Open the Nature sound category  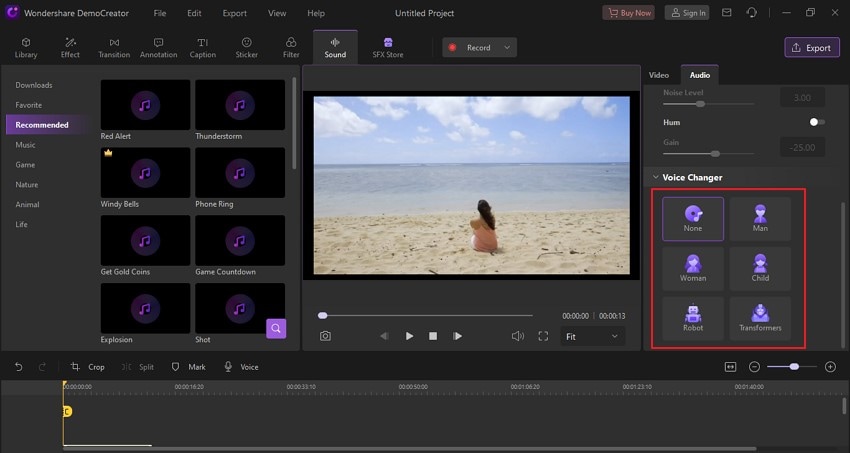[27, 185]
